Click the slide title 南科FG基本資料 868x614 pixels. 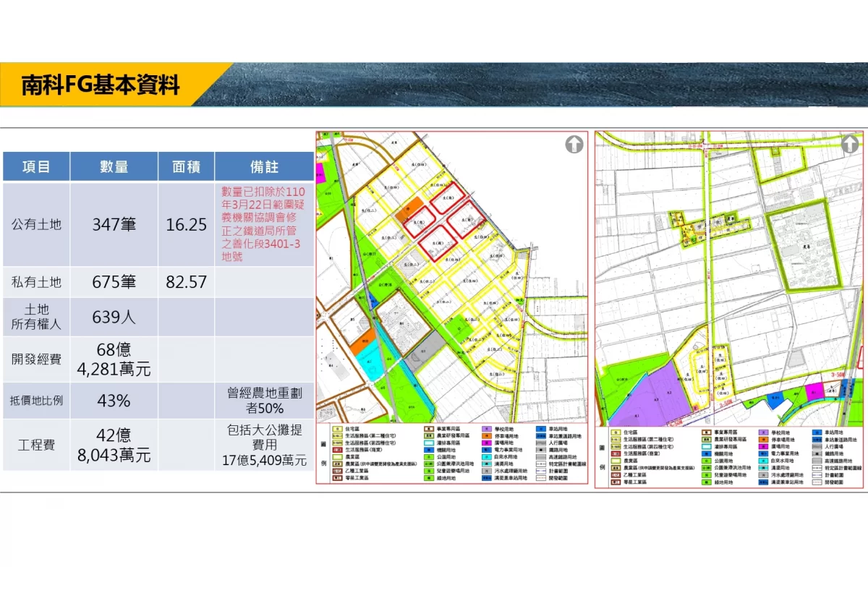[x=100, y=85]
